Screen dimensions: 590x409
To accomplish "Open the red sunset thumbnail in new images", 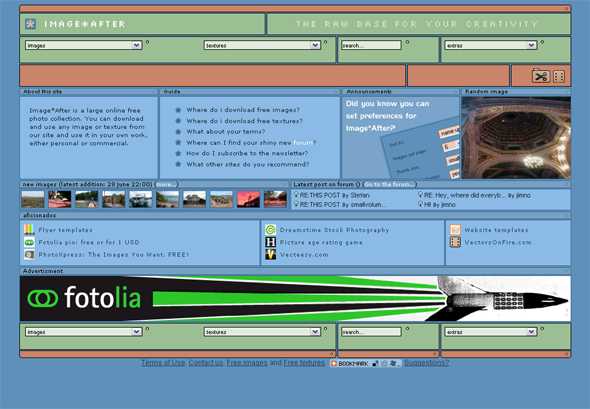I will click(248, 199).
